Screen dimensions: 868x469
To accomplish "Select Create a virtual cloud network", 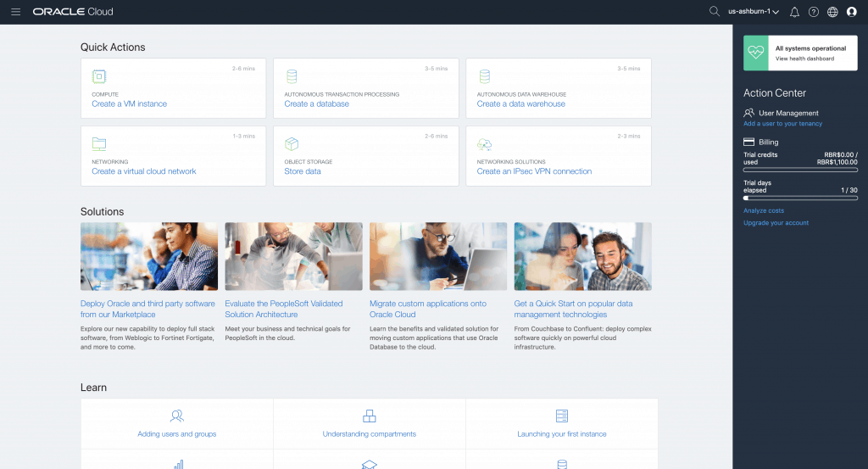I will (143, 171).
